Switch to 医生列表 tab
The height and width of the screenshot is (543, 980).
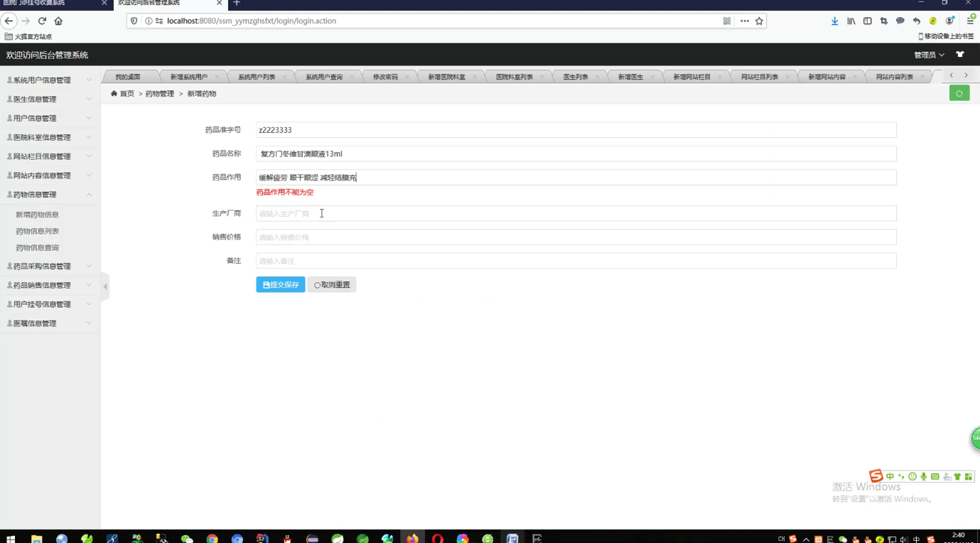pyautogui.click(x=576, y=77)
